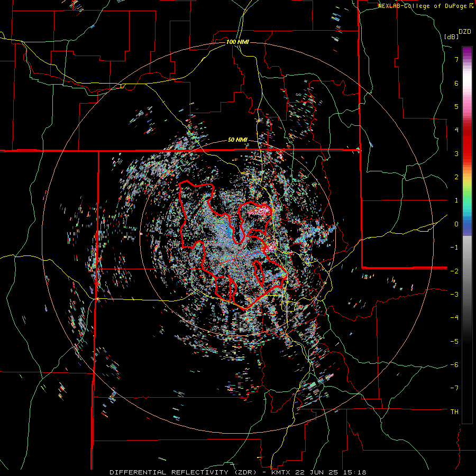Click the -4 tick label on scale
476x476 pixels.
(x=454, y=318)
